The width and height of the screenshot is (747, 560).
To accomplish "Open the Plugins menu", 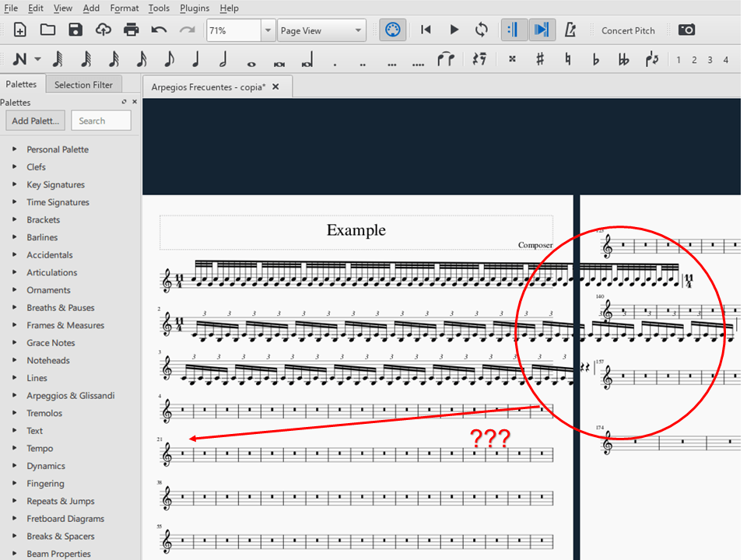I will coord(194,8).
